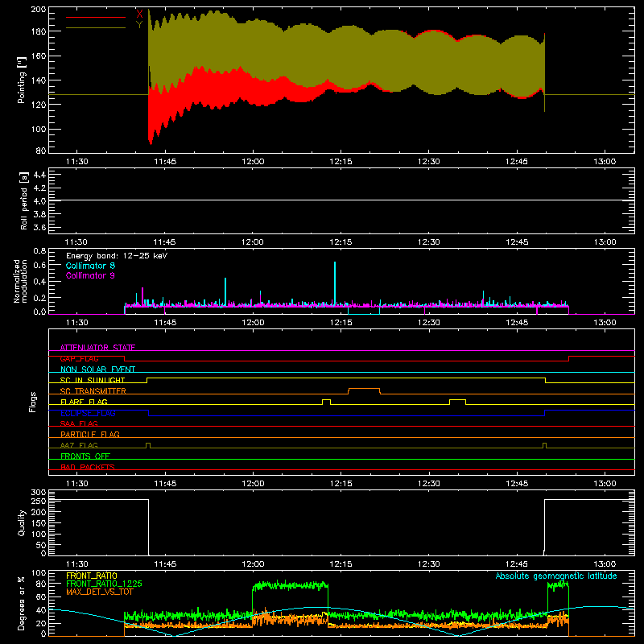
Task: Click the magenta 'Collimator 9' legend label
Action: pyautogui.click(x=90, y=275)
